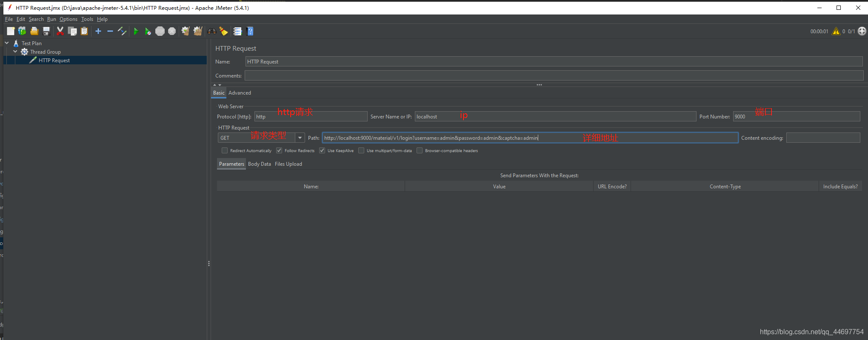Open the Options menu

coord(69,19)
